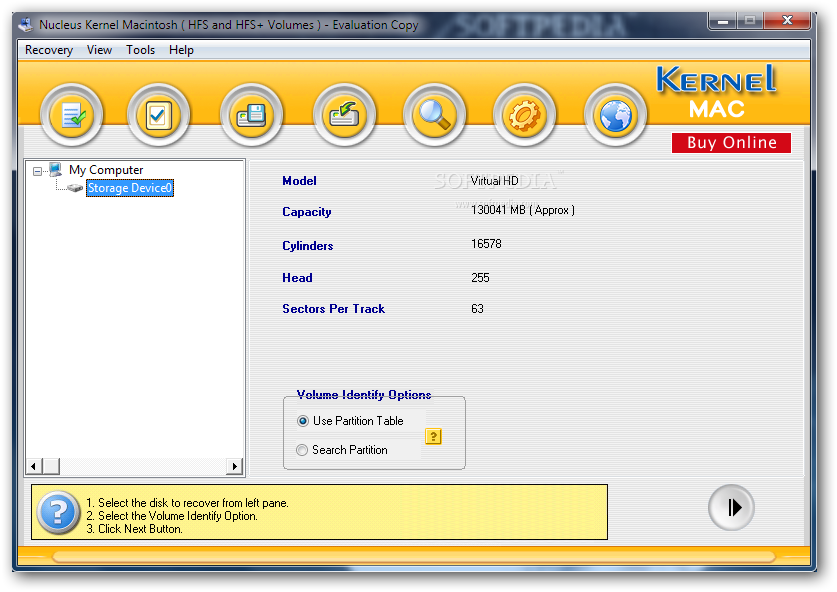Click the yellow question mark help icon

[x=433, y=436]
